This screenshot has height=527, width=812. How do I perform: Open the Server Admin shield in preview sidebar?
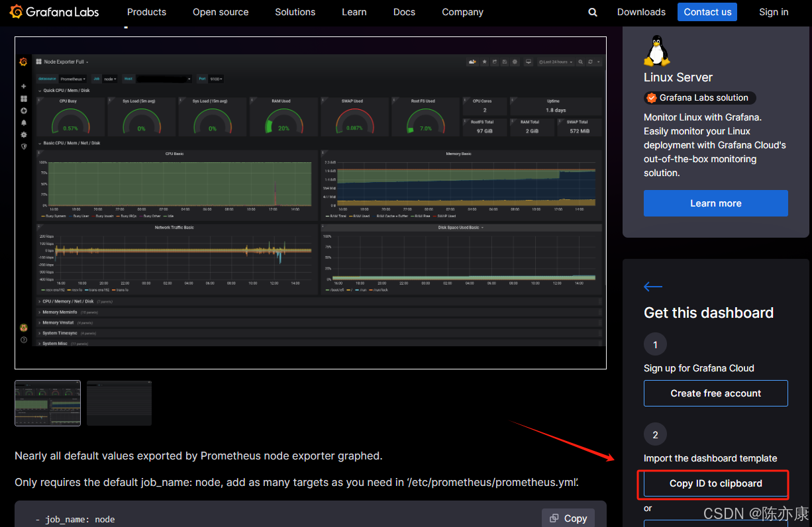point(23,146)
